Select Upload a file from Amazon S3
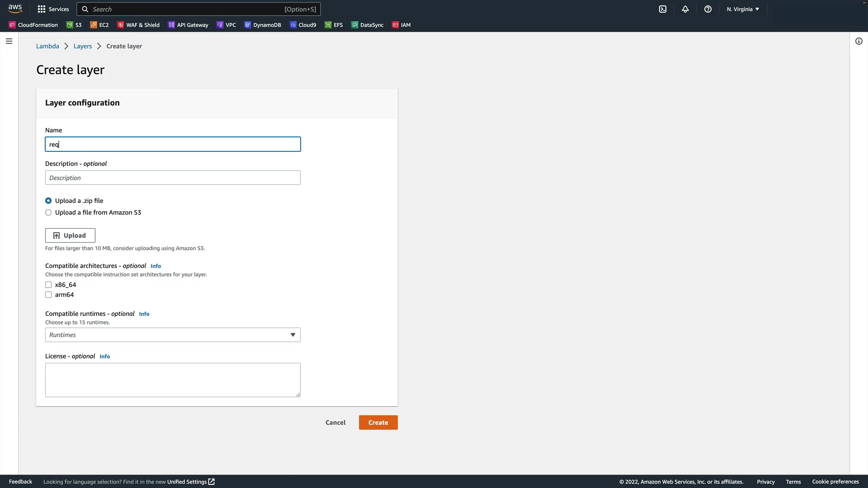868x488 pixels. coord(48,212)
